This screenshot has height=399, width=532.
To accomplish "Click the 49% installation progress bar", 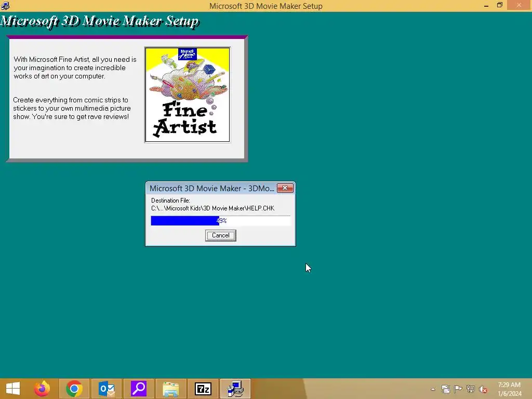I will point(220,220).
